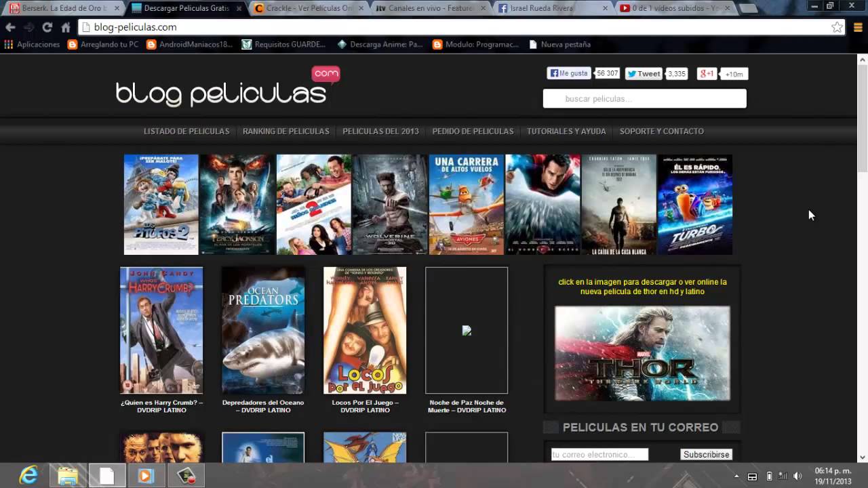Open the Pedido de Peliculas menu
Image resolution: width=868 pixels, height=488 pixels.
[473, 131]
